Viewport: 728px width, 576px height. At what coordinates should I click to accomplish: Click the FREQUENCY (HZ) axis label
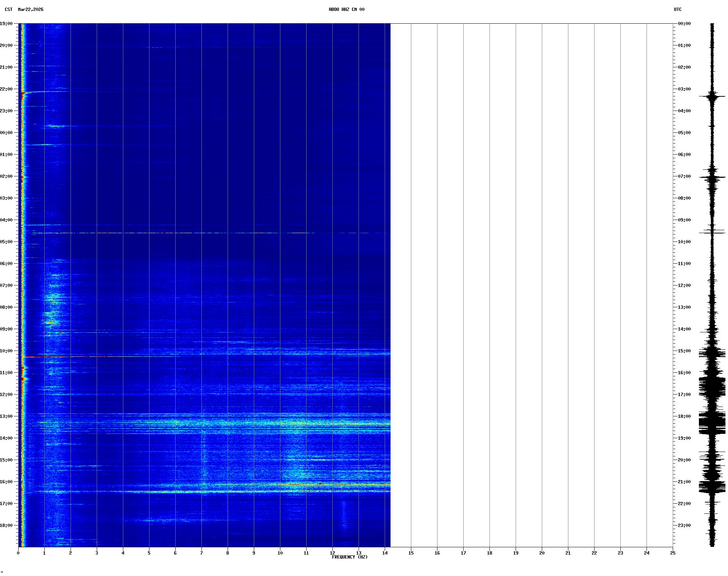point(349,557)
